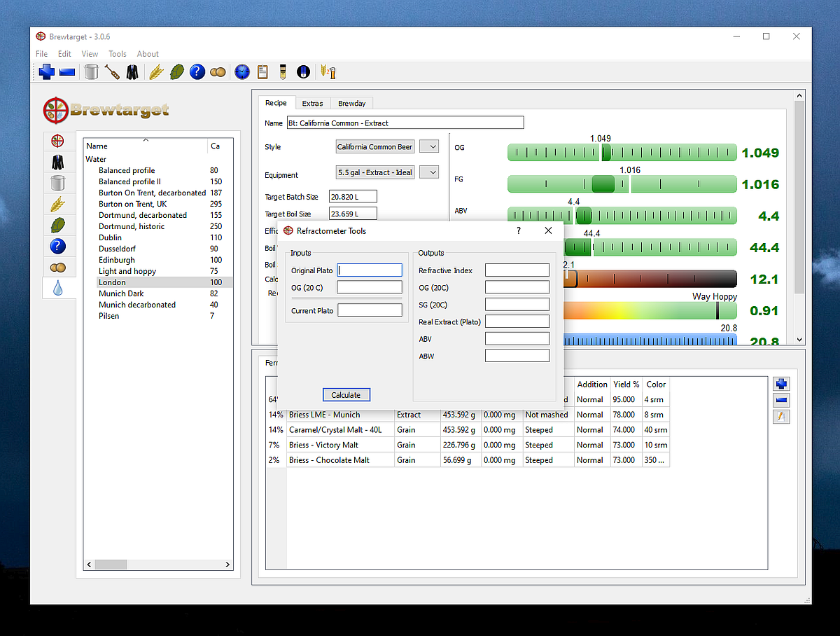Switch to recipes side tab with Brewtarget icon

(57, 141)
